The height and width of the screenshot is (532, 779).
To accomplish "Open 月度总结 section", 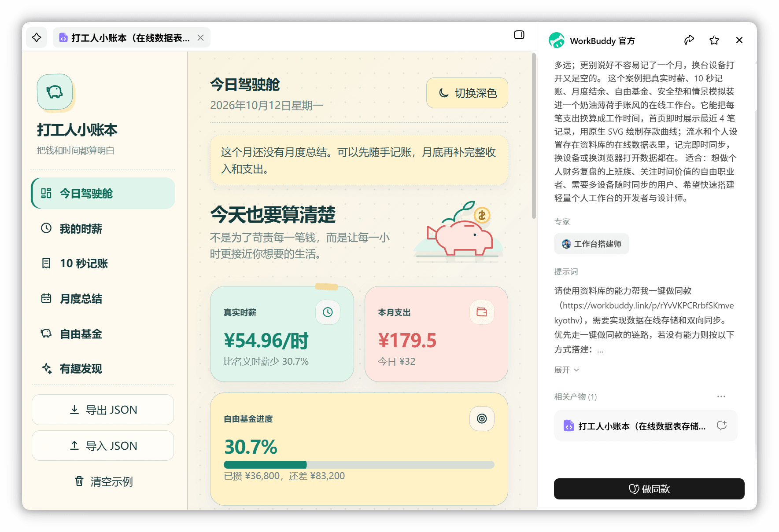I will pos(103,298).
